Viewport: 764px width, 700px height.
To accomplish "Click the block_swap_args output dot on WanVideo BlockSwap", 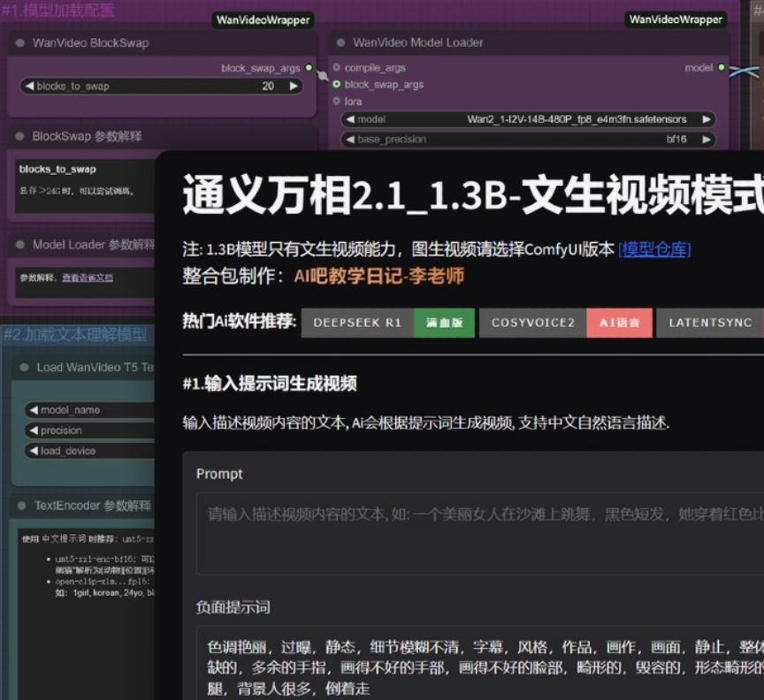I will click(308, 68).
